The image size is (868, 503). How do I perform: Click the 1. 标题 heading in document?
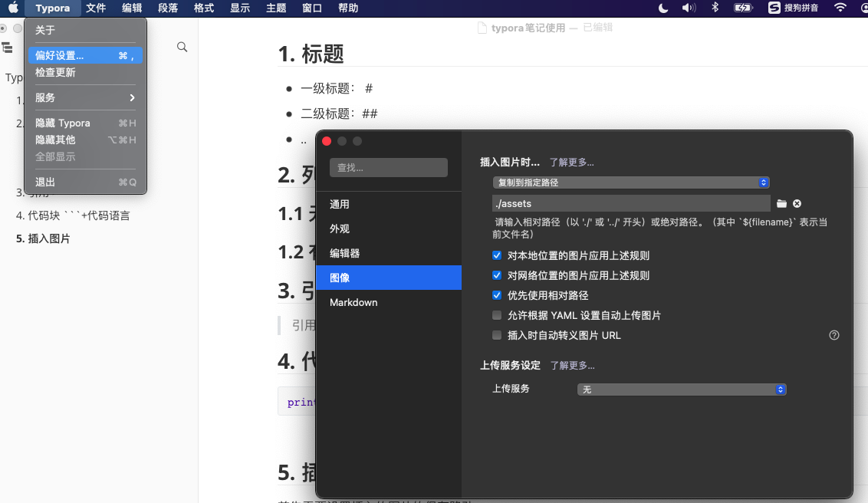[311, 54]
